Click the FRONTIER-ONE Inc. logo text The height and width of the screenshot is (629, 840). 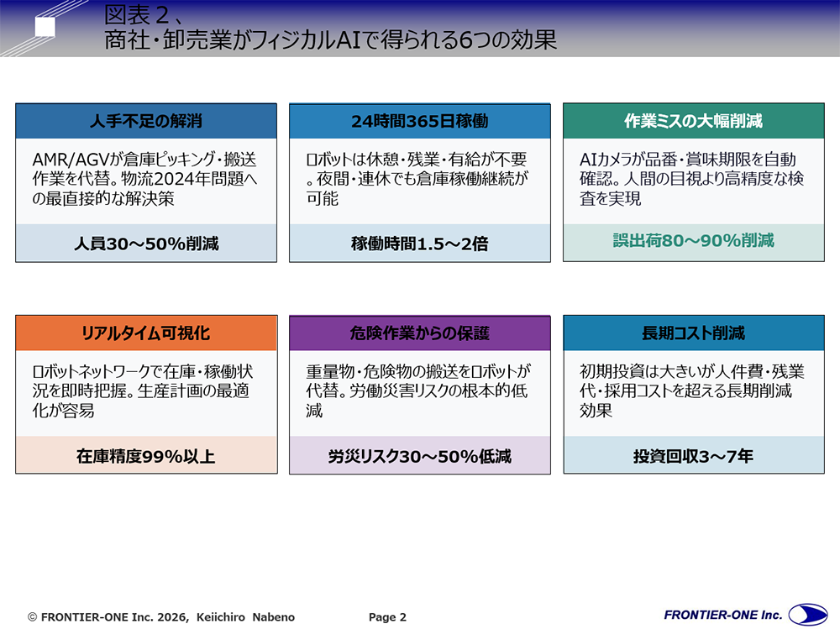point(722,615)
